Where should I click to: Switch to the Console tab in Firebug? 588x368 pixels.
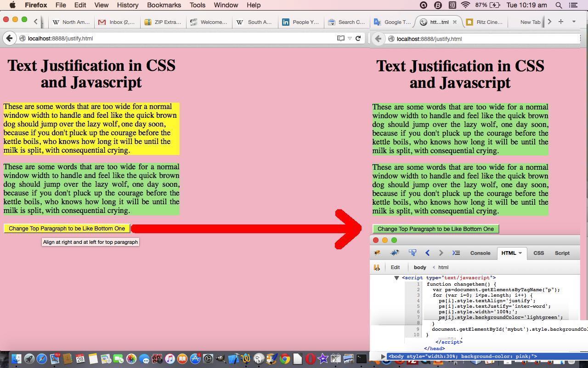tap(480, 253)
